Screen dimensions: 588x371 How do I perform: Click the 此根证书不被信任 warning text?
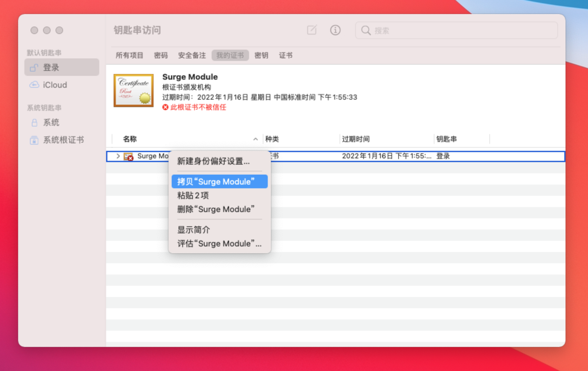[198, 107]
